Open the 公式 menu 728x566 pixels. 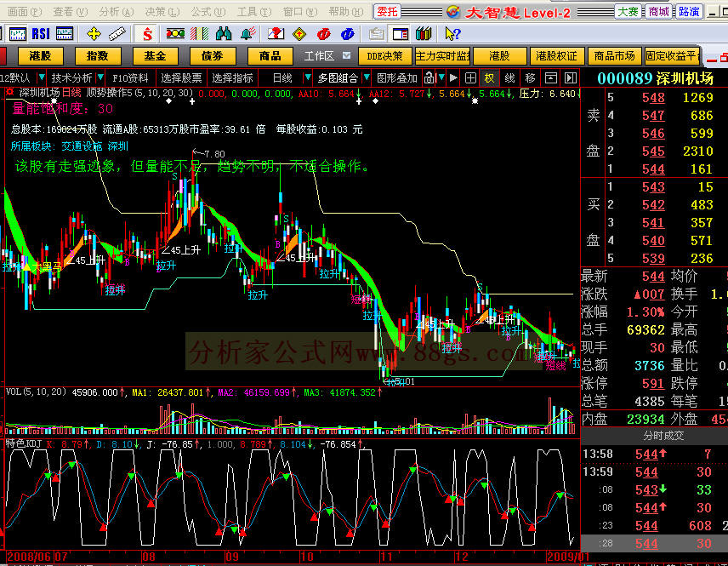click(208, 12)
